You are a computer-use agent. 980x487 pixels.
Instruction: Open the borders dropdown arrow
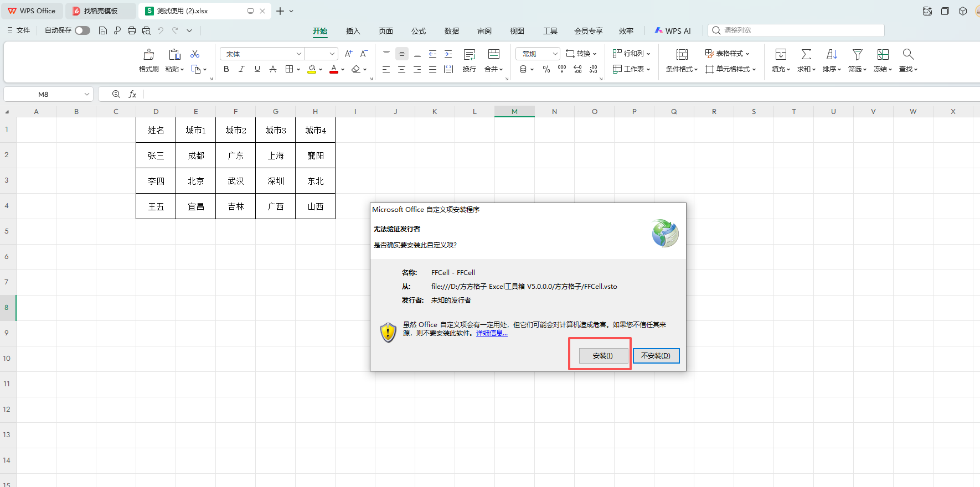pyautogui.click(x=298, y=70)
